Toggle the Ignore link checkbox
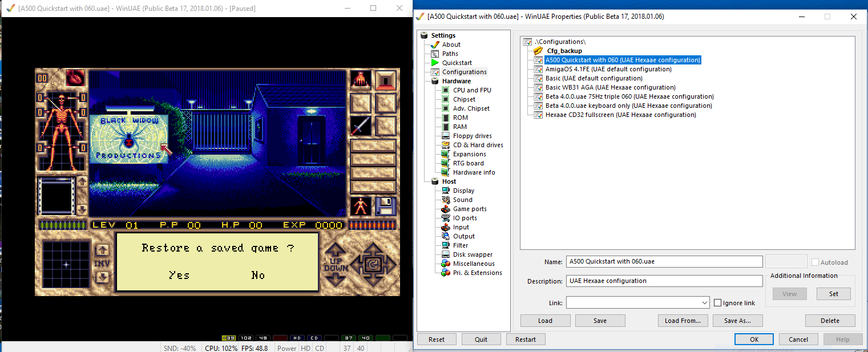 pos(718,303)
